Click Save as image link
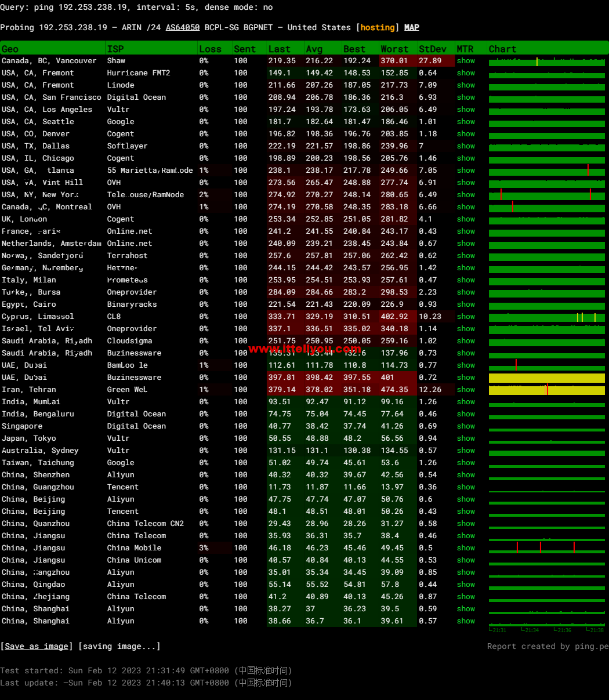 click(37, 646)
